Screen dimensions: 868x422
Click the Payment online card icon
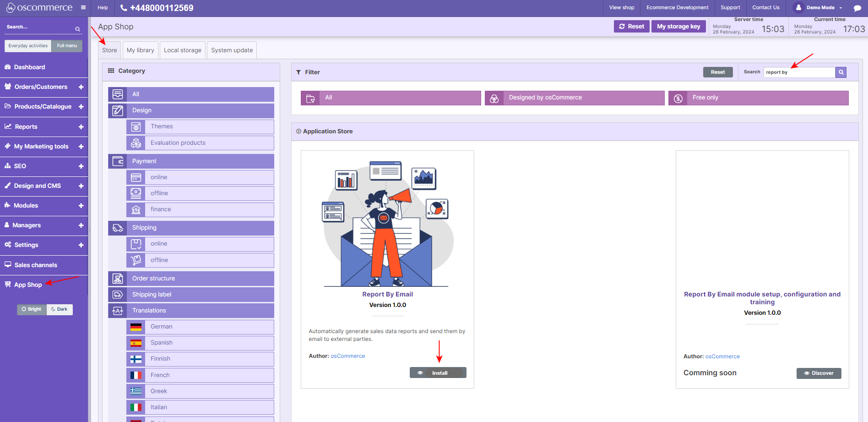136,177
